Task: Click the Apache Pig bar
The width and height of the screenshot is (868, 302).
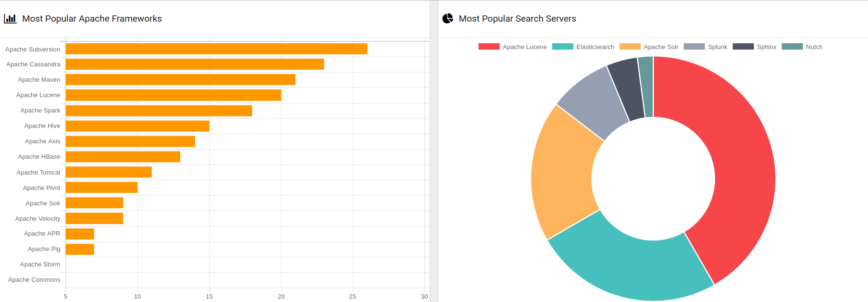Action: (x=80, y=249)
